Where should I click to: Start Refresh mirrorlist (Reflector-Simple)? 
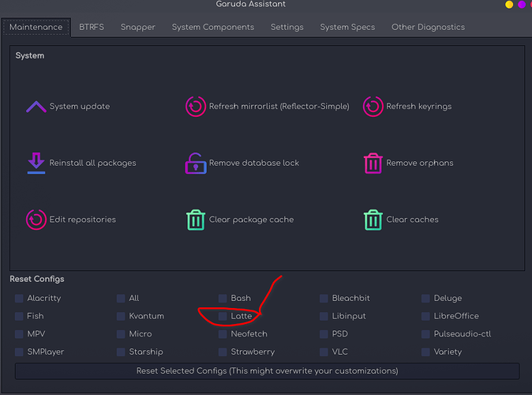coord(279,107)
